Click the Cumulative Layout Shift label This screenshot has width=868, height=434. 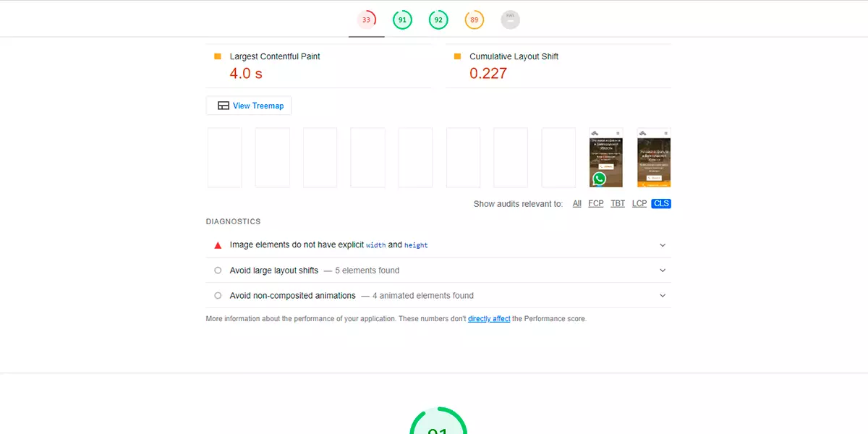pyautogui.click(x=514, y=56)
